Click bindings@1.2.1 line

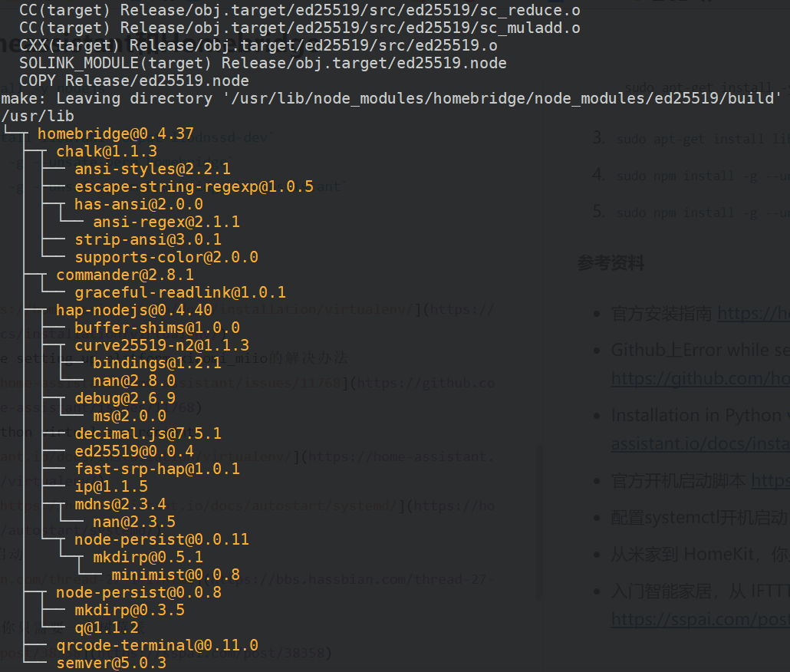click(x=157, y=363)
